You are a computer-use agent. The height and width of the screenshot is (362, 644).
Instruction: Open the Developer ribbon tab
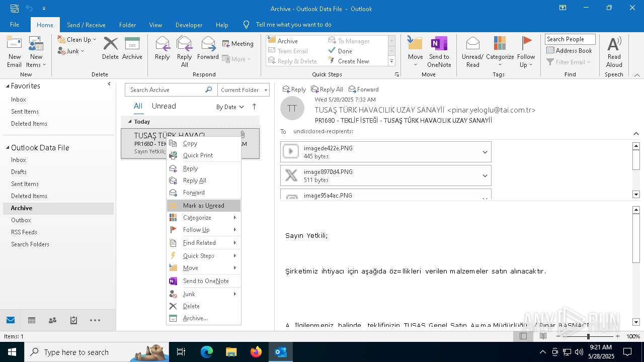click(189, 25)
